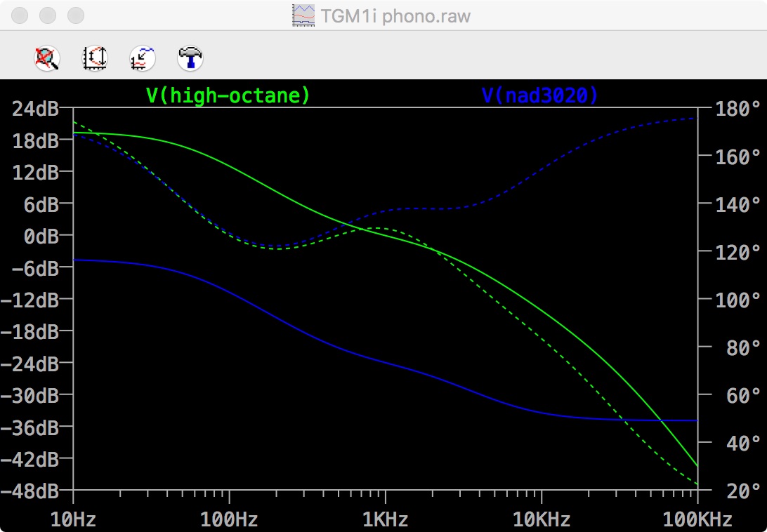Open the control panel hammer icon
767x532 pixels.
[x=190, y=58]
